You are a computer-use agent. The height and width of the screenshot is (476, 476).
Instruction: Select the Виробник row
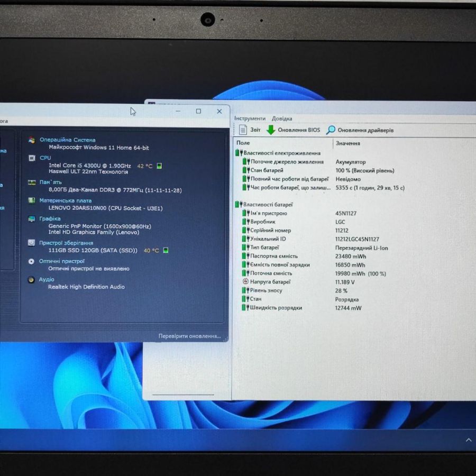click(259, 222)
